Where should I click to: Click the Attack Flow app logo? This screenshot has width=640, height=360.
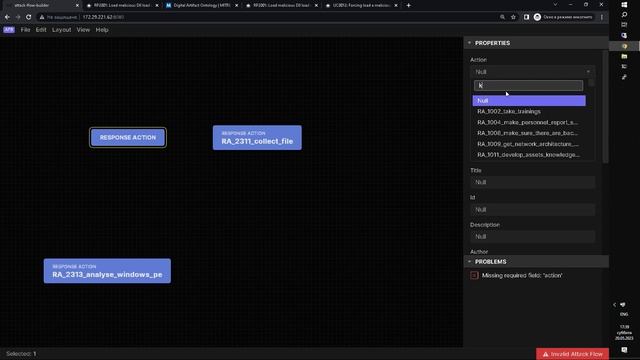click(x=9, y=30)
